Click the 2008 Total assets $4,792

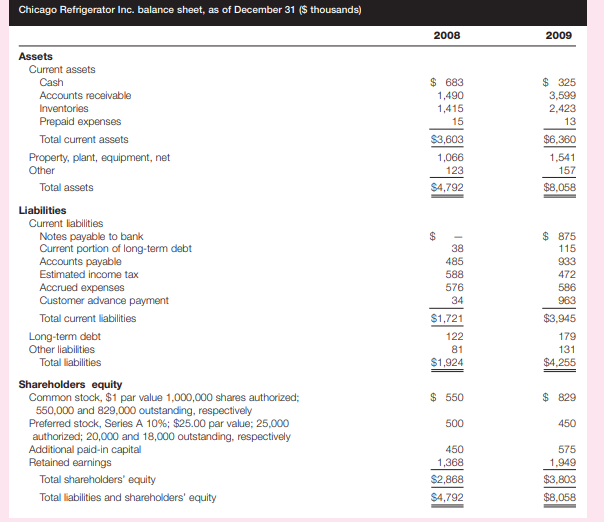click(447, 188)
